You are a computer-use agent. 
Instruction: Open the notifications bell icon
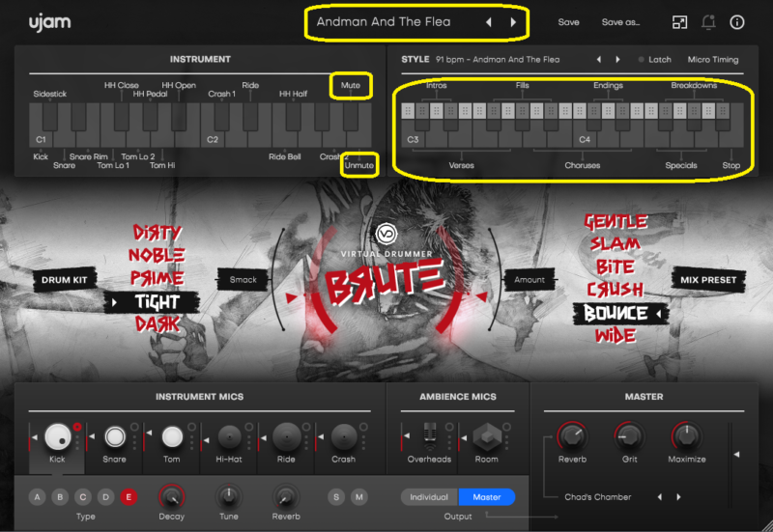(x=708, y=22)
